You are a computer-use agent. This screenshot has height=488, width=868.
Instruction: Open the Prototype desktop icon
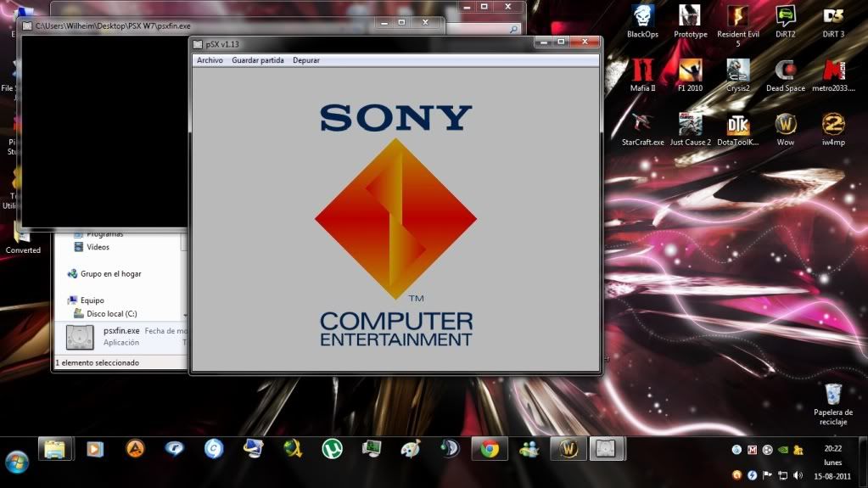pyautogui.click(x=691, y=21)
